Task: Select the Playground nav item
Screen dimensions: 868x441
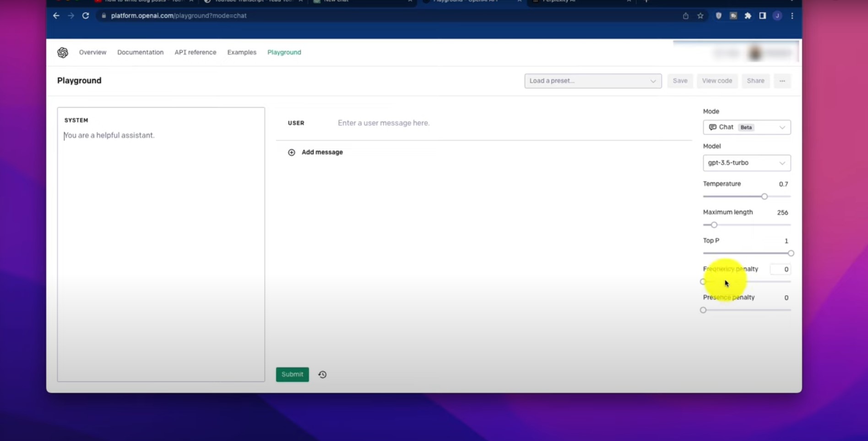Action: (x=284, y=52)
